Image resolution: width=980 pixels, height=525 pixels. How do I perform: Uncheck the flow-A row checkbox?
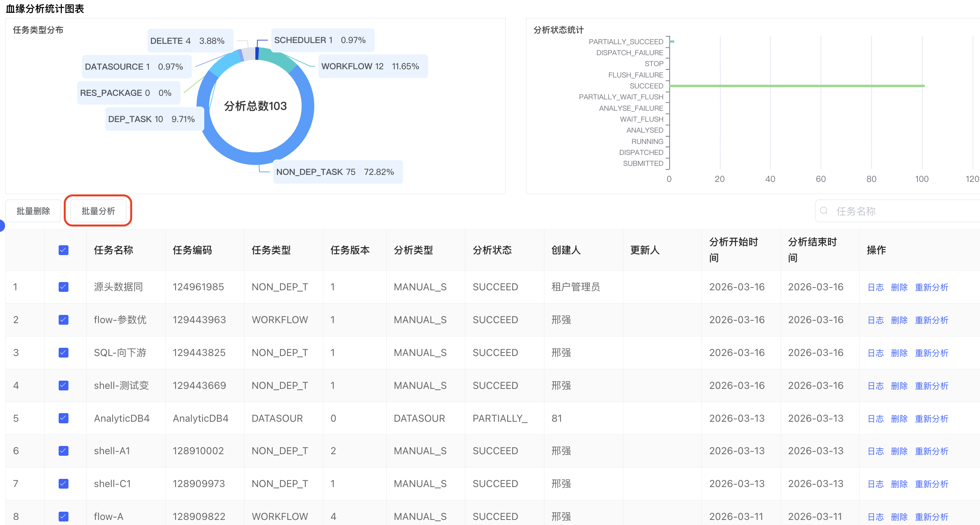tap(63, 516)
